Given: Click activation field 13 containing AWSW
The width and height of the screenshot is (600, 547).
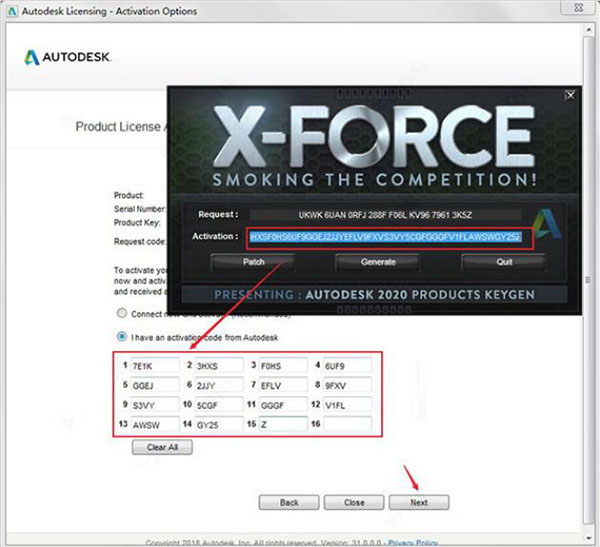Looking at the screenshot, I should pyautogui.click(x=155, y=425).
